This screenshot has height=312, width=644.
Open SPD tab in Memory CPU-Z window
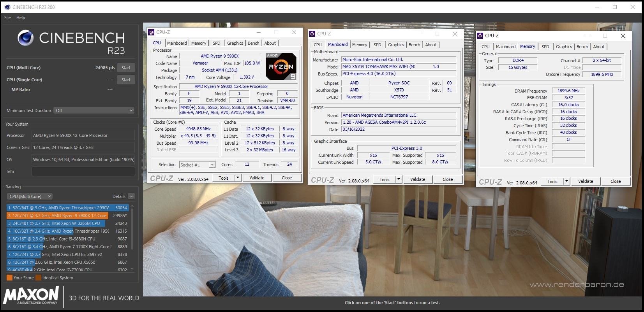545,47
